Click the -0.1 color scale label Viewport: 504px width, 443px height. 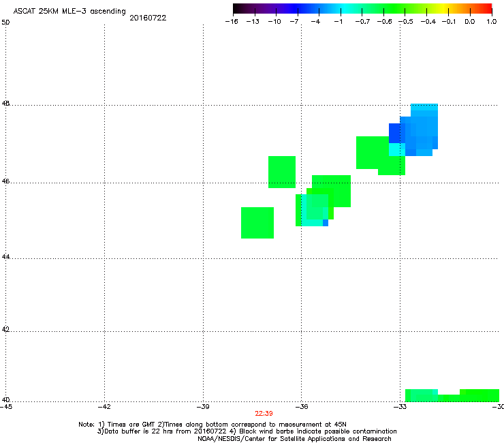click(x=449, y=22)
